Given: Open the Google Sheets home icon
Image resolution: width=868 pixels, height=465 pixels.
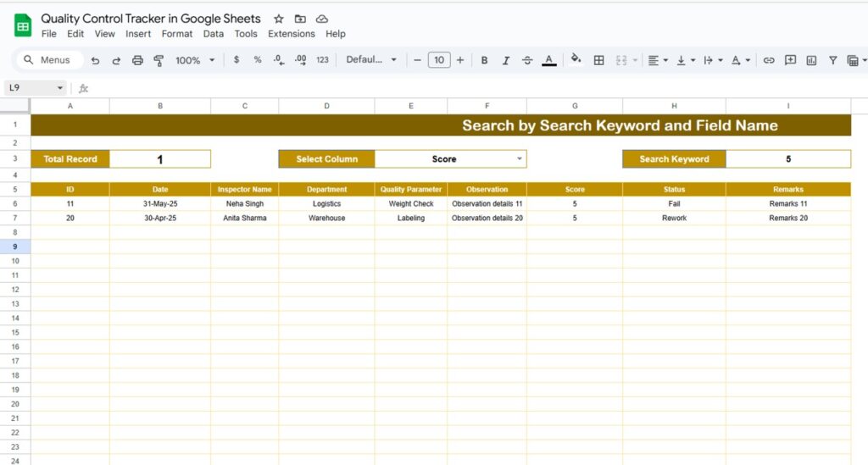Looking at the screenshot, I should (23, 25).
